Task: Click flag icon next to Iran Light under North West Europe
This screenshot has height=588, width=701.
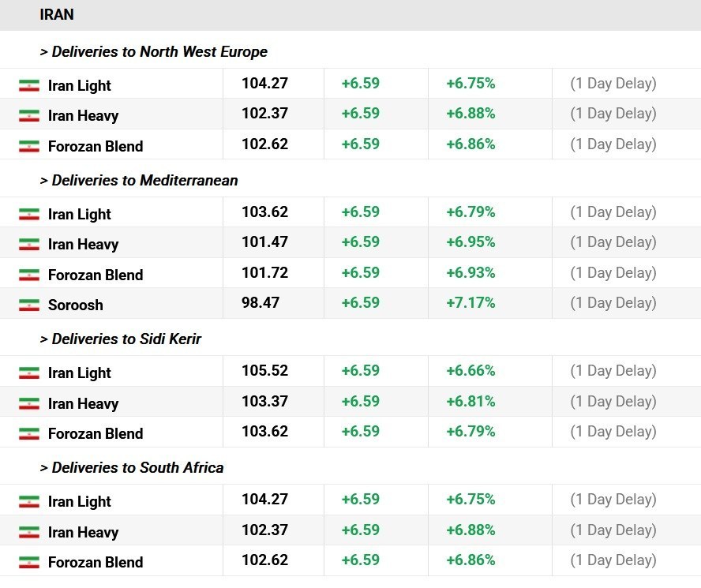Action: point(29,85)
